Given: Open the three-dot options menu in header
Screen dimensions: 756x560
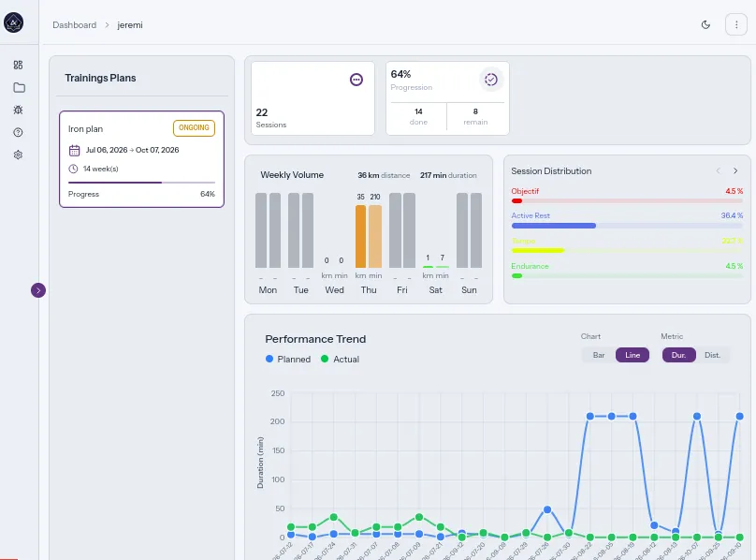Looking at the screenshot, I should point(736,24).
